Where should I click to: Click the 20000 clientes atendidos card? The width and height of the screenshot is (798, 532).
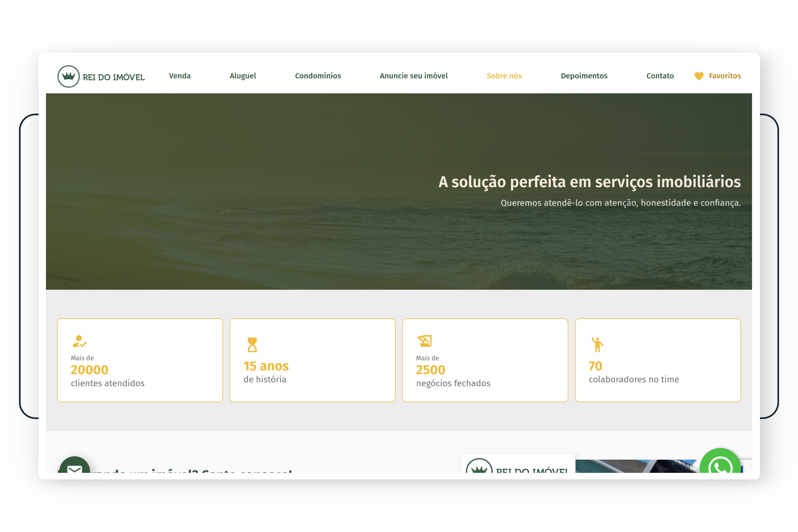point(140,360)
